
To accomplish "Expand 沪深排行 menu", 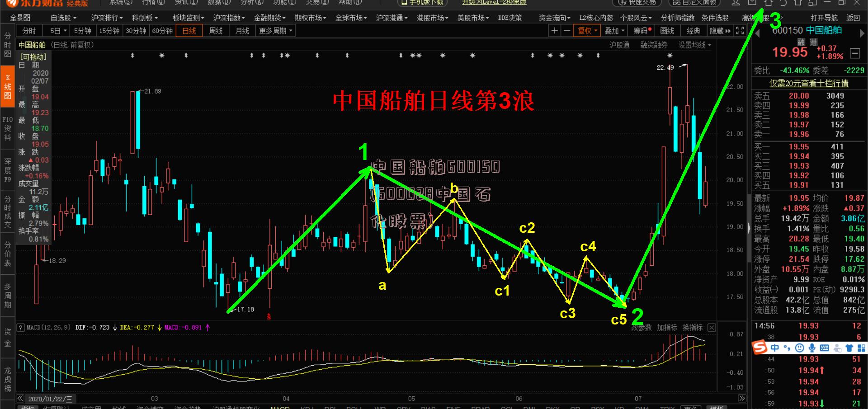I will coord(107,18).
